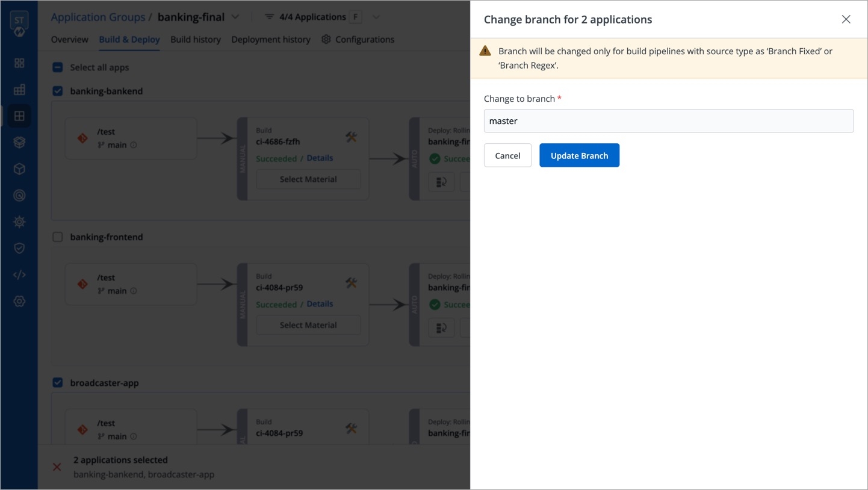Close the Change branch panel
868x490 pixels.
[x=846, y=20]
